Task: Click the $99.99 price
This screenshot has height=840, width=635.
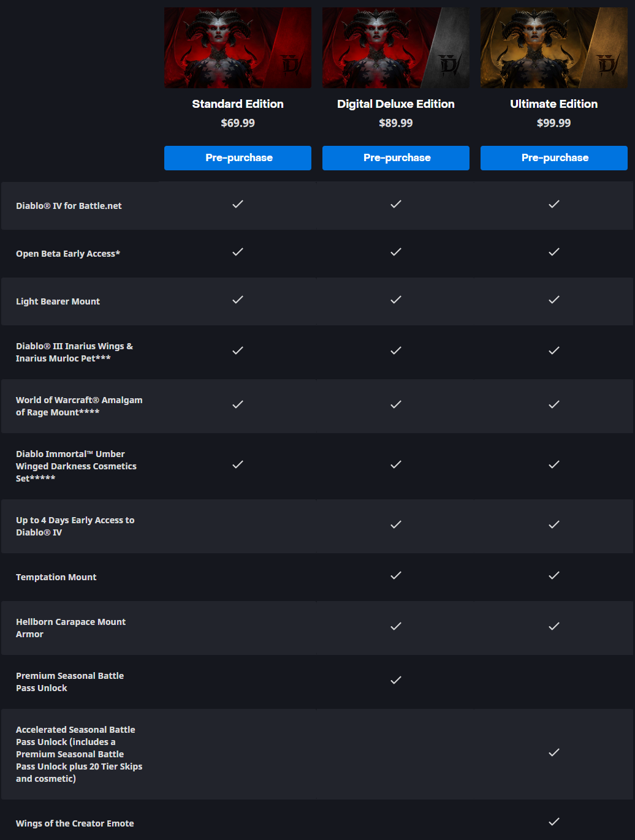Action: pos(554,123)
